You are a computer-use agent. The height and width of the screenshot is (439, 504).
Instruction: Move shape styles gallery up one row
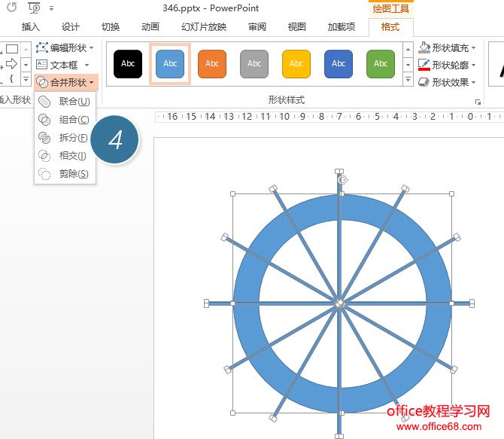coord(408,50)
